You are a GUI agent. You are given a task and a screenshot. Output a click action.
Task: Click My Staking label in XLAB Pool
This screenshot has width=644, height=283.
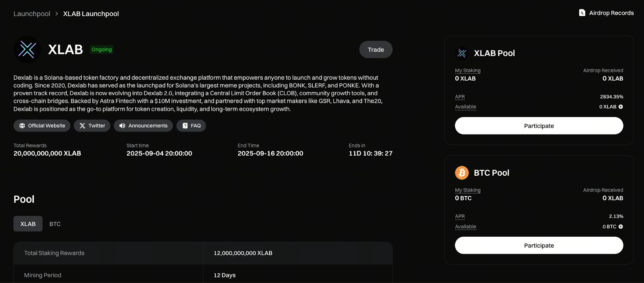[468, 71]
